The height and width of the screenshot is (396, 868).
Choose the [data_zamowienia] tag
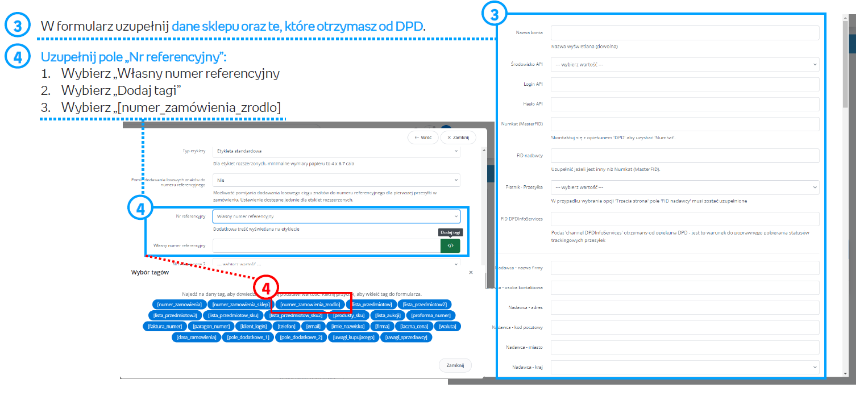click(196, 337)
